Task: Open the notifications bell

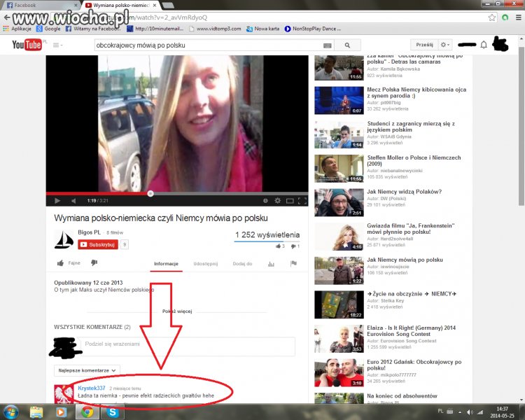Action: [484, 45]
